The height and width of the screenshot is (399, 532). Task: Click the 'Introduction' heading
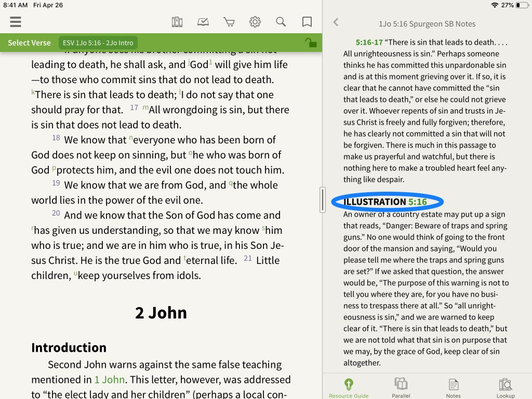[69, 348]
